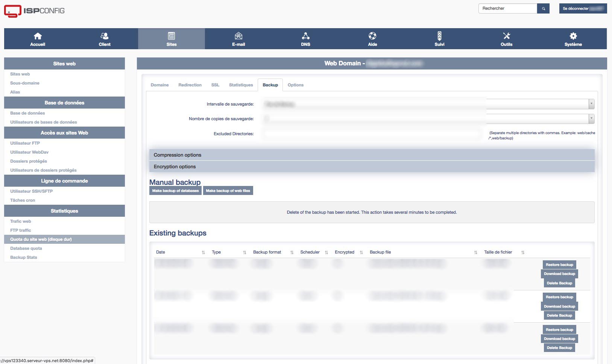Image resolution: width=612 pixels, height=364 pixels.
Task: Open Sites web sidebar link
Action: (20, 74)
